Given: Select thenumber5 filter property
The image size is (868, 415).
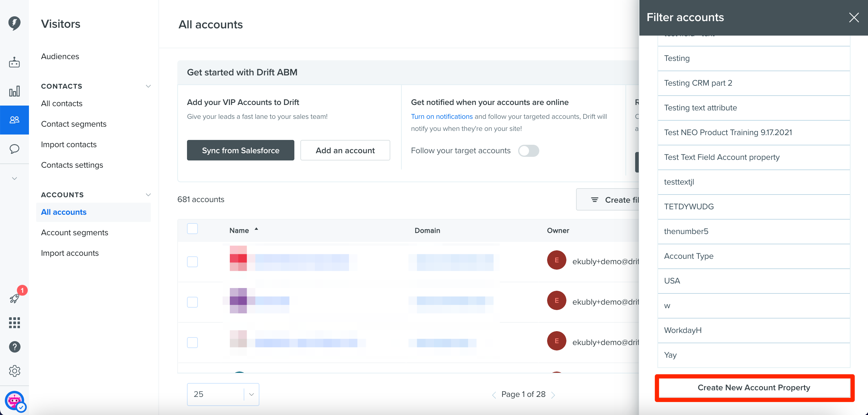Looking at the screenshot, I should pos(754,231).
